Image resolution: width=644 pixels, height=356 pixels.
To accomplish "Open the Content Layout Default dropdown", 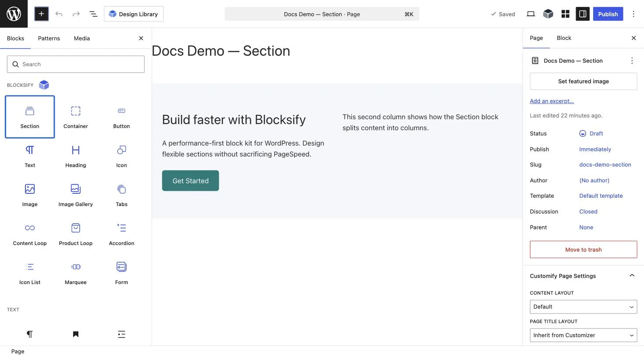I will click(x=583, y=307).
